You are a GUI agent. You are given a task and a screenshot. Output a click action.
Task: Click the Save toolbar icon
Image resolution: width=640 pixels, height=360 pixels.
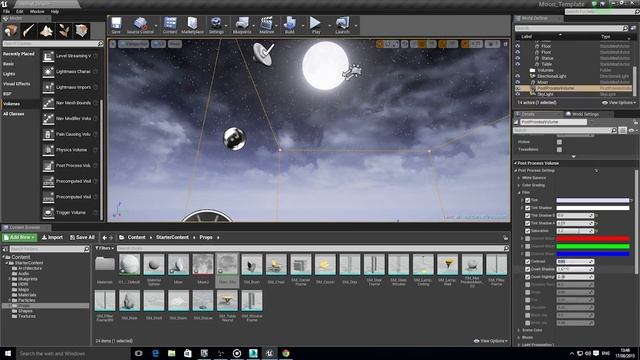(116, 25)
